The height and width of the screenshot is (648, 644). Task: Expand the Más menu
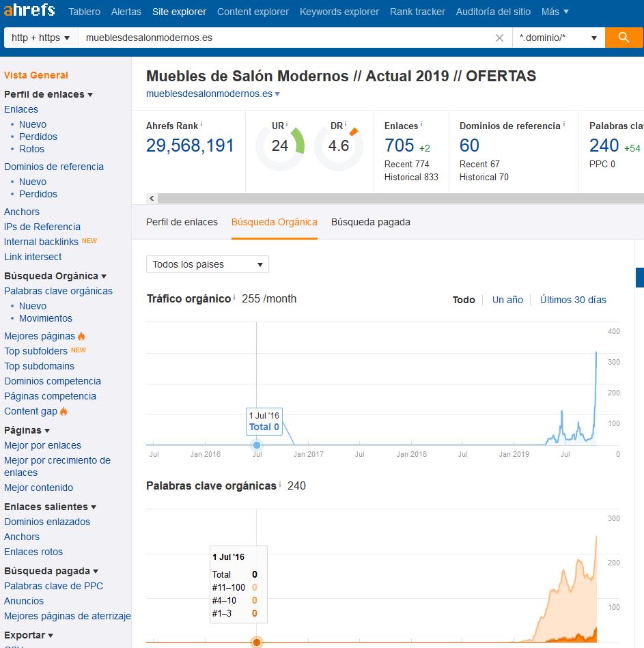point(555,12)
